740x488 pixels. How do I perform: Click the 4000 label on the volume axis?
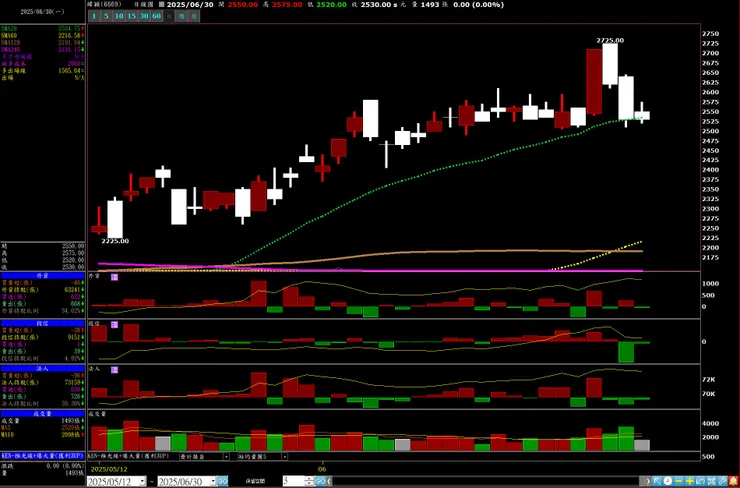point(710,423)
